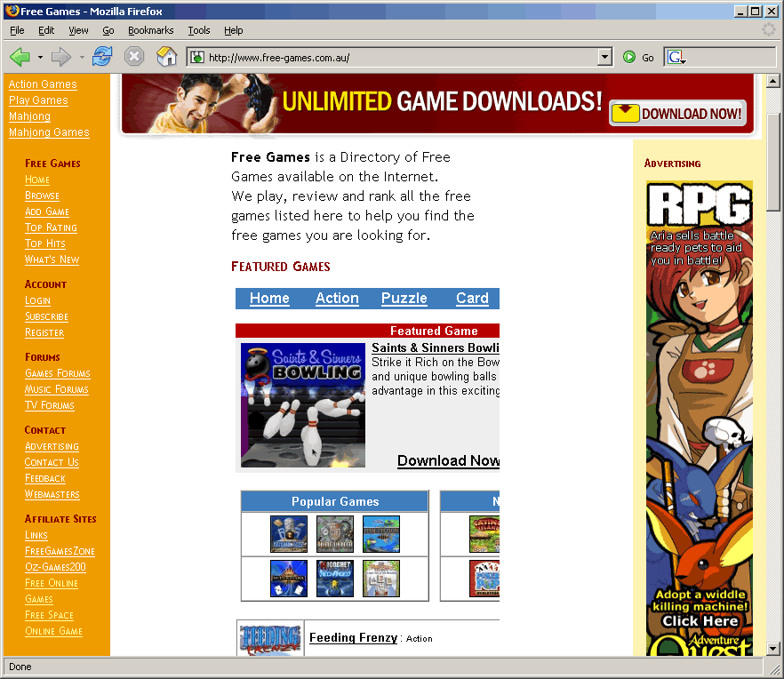Click the green Go button icon
The width and height of the screenshot is (784, 679).
629,58
